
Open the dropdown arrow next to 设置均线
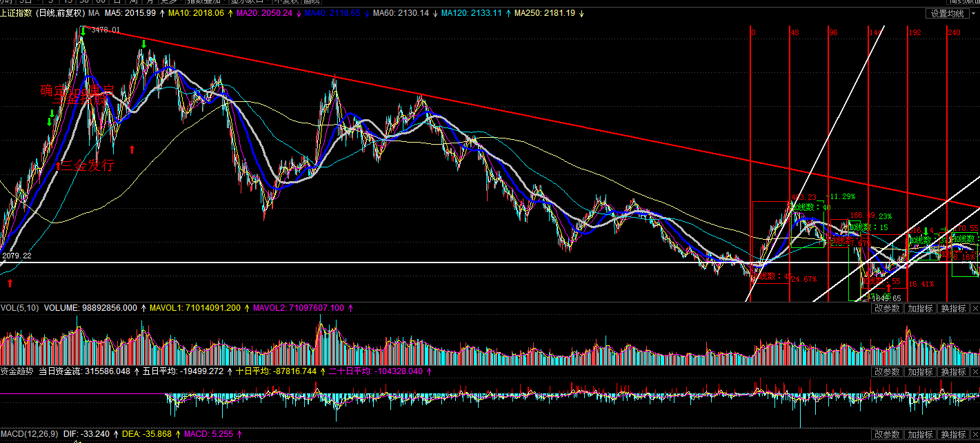tap(973, 13)
